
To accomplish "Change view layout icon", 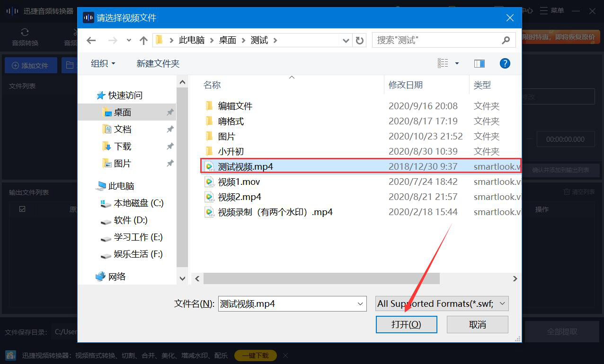I will pos(443,63).
